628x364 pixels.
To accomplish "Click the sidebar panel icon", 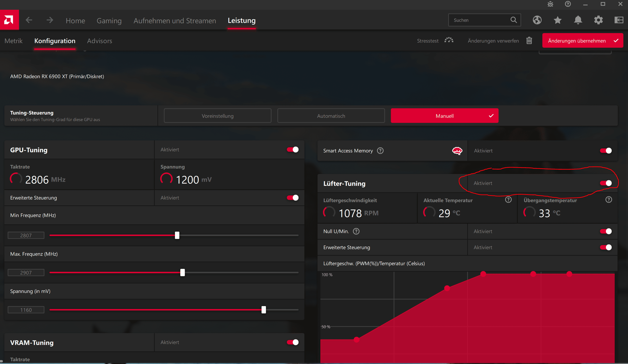I will point(619,20).
